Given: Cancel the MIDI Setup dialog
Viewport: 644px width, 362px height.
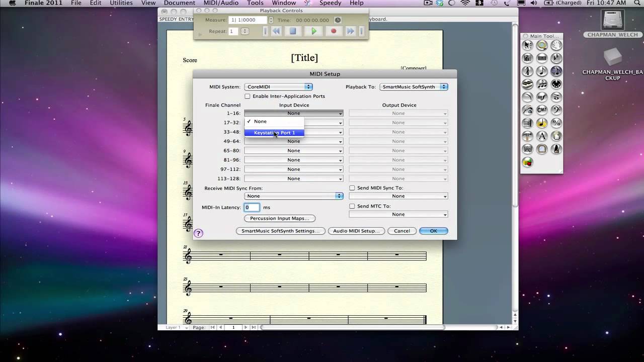Looking at the screenshot, I should tap(402, 231).
